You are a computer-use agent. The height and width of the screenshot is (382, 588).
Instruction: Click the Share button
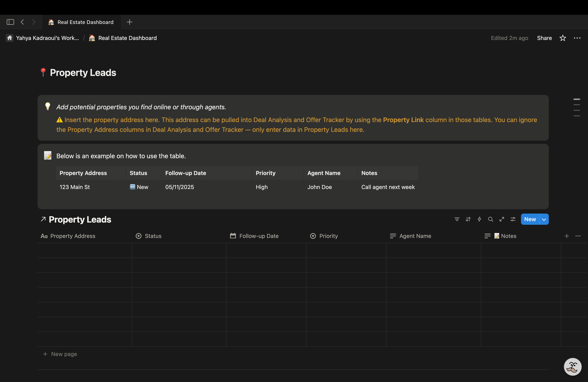click(x=544, y=38)
